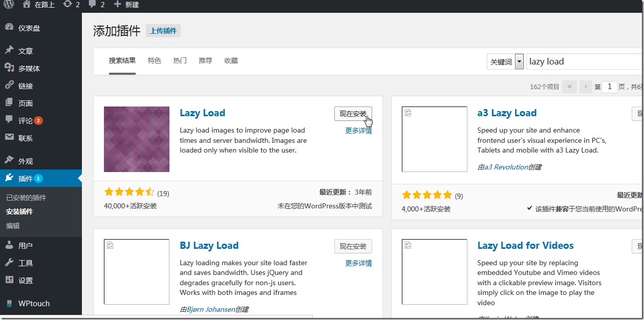Viewport: 644px width, 320px height.
Task: Click 上传插件 upload plugin button
Action: [x=163, y=31]
